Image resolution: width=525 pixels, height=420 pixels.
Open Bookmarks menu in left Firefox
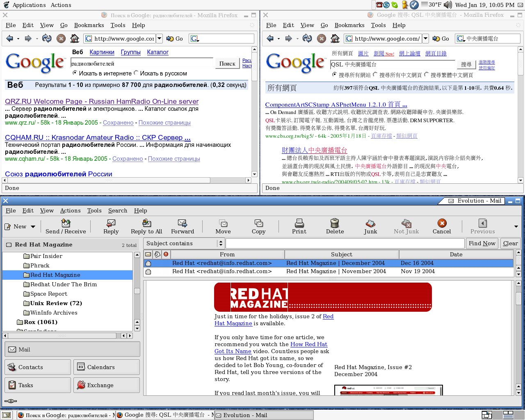click(89, 25)
